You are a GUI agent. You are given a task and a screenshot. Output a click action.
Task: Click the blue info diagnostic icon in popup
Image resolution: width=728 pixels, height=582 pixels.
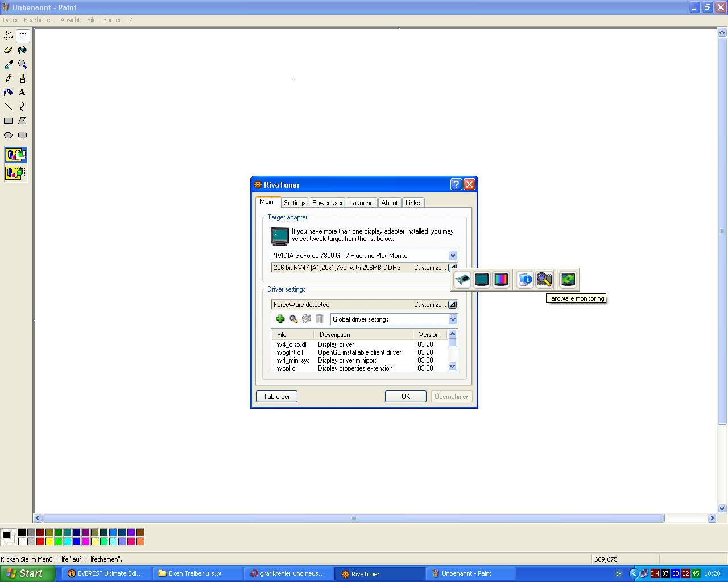click(525, 280)
